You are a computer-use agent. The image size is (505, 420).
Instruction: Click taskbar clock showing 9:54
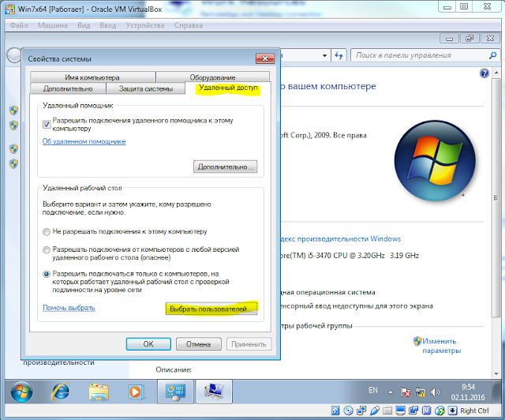pyautogui.click(x=468, y=392)
